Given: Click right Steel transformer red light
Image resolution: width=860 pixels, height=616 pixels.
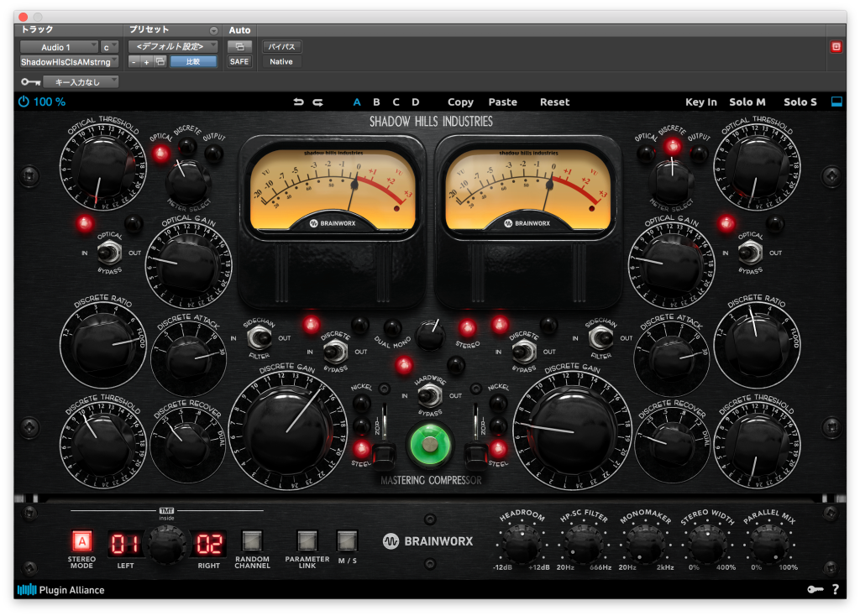Looking at the screenshot, I should pyautogui.click(x=498, y=449).
